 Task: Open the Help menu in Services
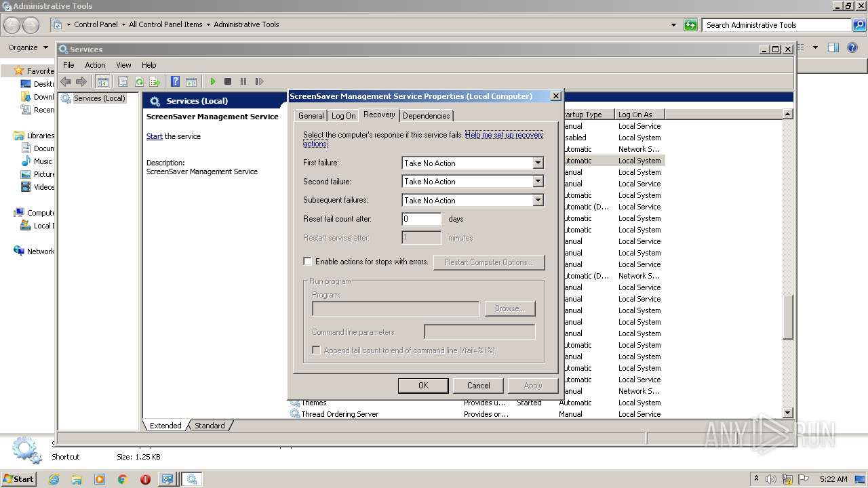(149, 65)
